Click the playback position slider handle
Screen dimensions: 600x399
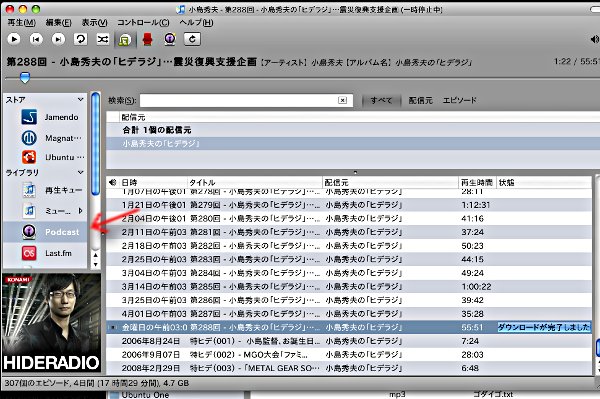tap(25, 78)
